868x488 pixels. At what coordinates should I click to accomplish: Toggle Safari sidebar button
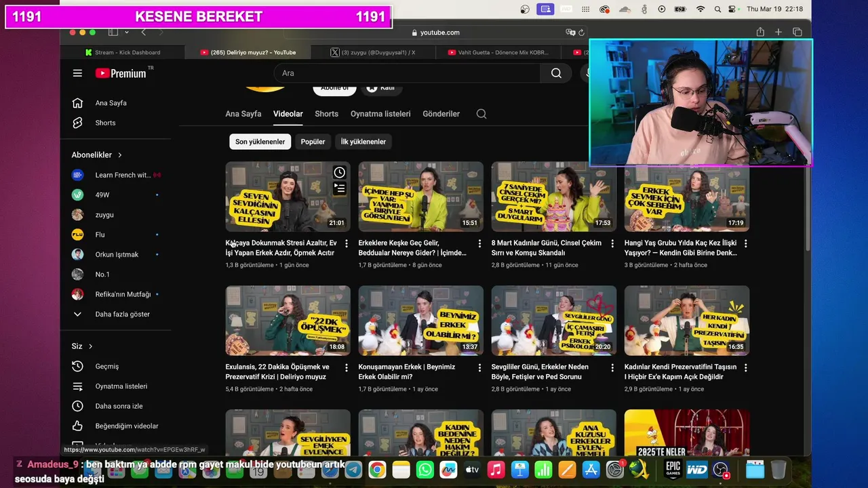coord(113,33)
